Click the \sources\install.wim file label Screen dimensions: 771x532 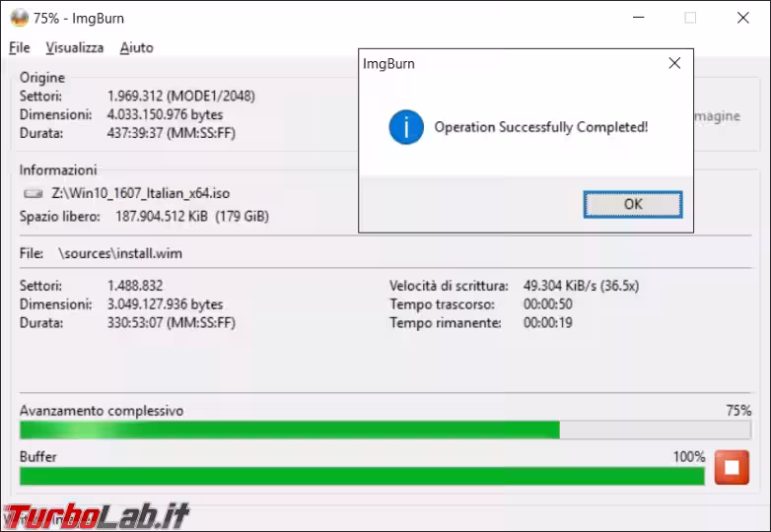(120, 253)
